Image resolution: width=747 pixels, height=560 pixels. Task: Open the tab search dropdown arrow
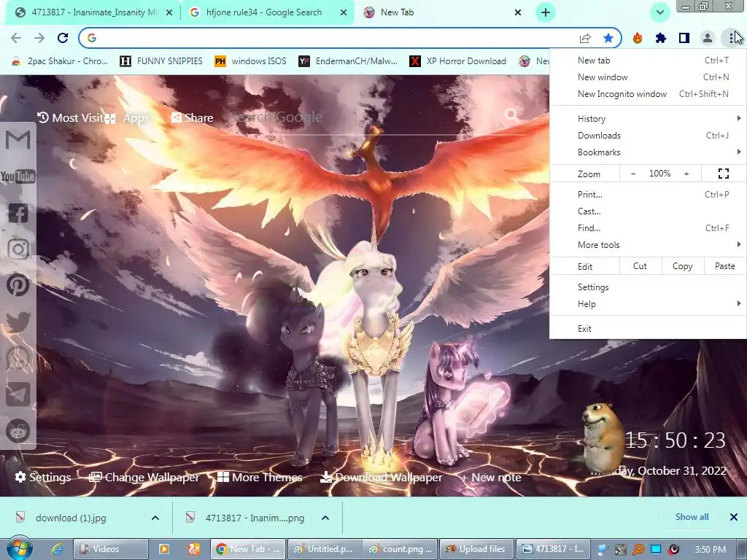point(659,12)
